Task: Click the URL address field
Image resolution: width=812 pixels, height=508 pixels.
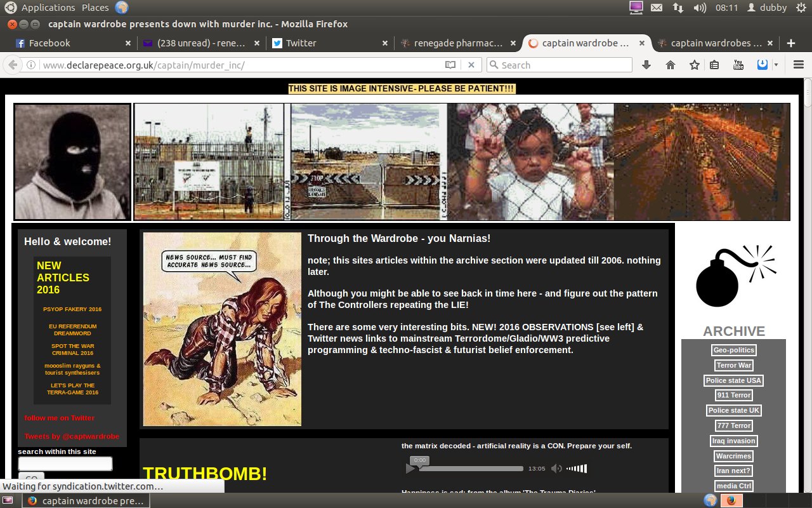Action: pyautogui.click(x=243, y=65)
